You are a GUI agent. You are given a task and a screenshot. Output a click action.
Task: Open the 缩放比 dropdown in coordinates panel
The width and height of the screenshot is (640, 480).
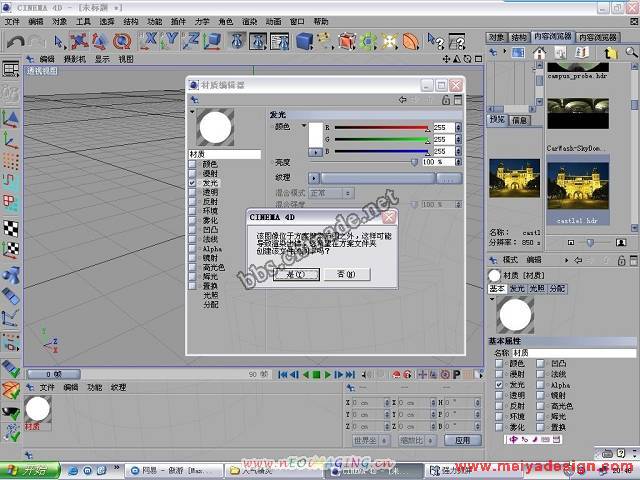tap(415, 440)
